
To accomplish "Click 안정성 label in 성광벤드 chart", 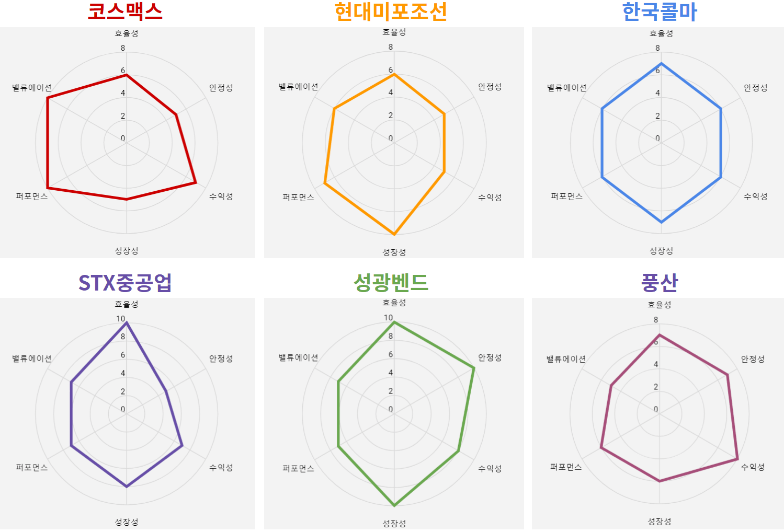I will coord(490,357).
